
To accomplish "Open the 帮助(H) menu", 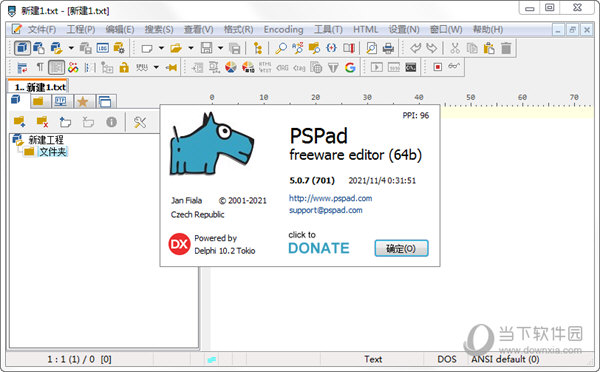I will pos(488,29).
